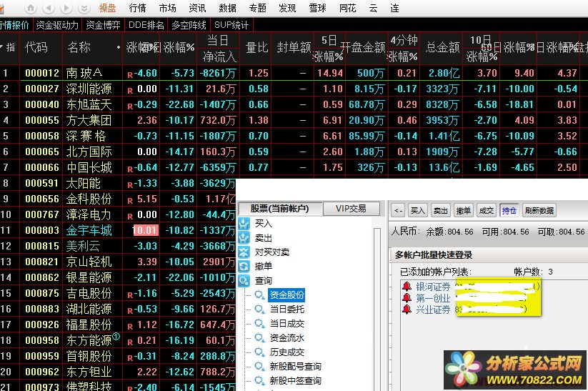Select stock code 000591 太阳能

[x=42, y=183]
